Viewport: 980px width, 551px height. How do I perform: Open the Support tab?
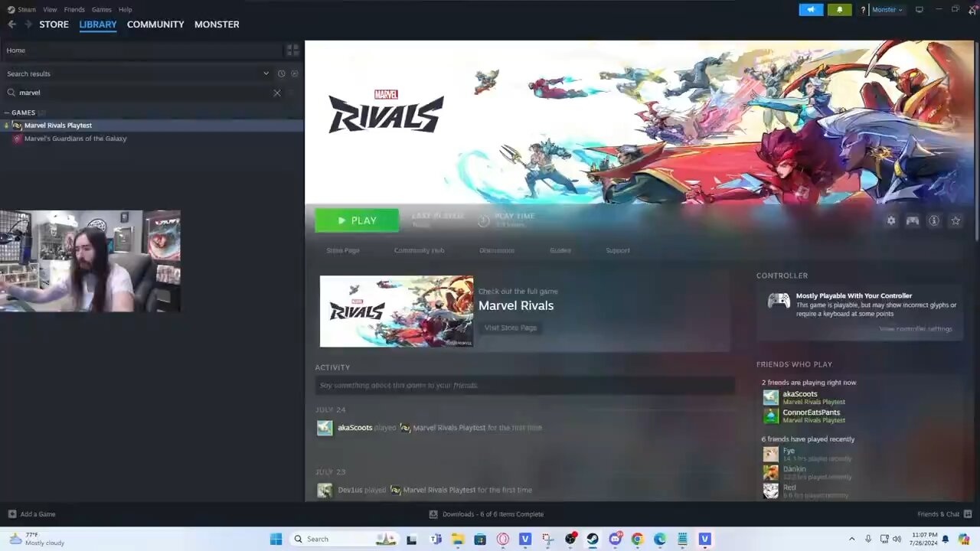pos(618,250)
